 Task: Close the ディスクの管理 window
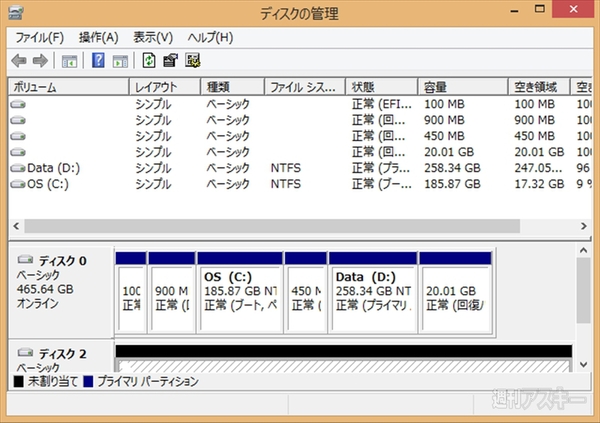click(x=573, y=9)
